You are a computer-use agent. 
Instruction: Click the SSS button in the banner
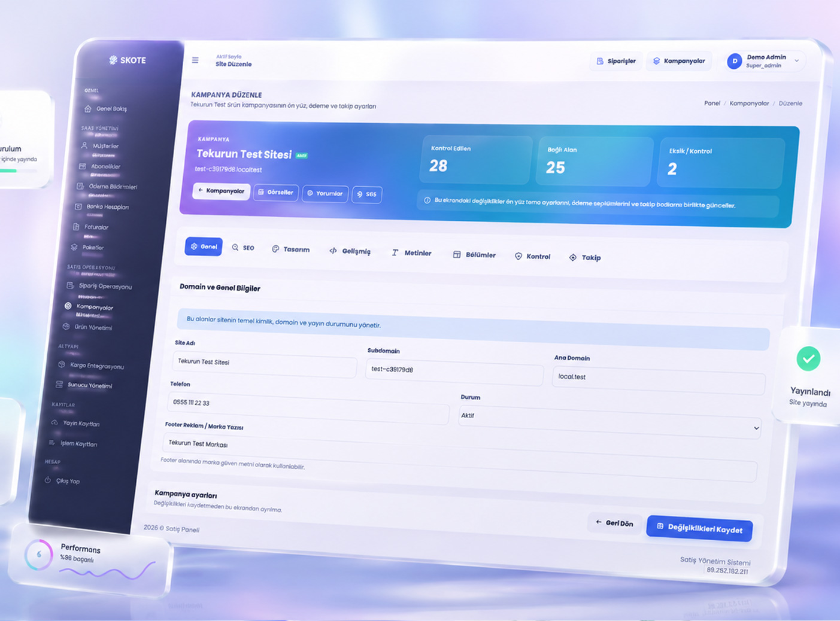coord(367,194)
